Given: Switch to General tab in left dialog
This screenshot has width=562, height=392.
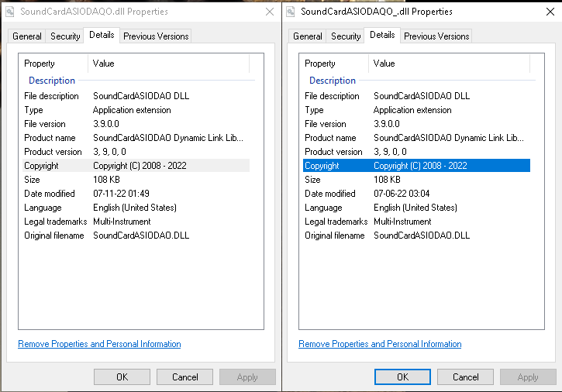Looking at the screenshot, I should (27, 36).
